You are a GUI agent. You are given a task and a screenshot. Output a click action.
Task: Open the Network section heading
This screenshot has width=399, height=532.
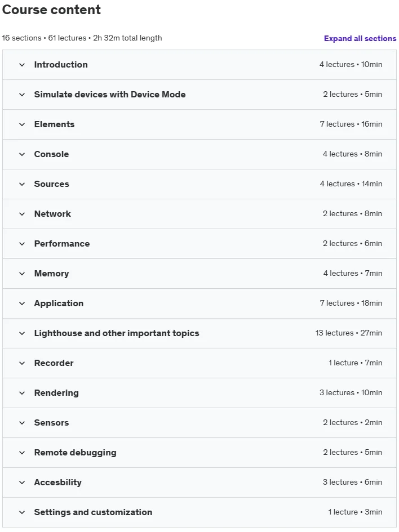click(52, 214)
